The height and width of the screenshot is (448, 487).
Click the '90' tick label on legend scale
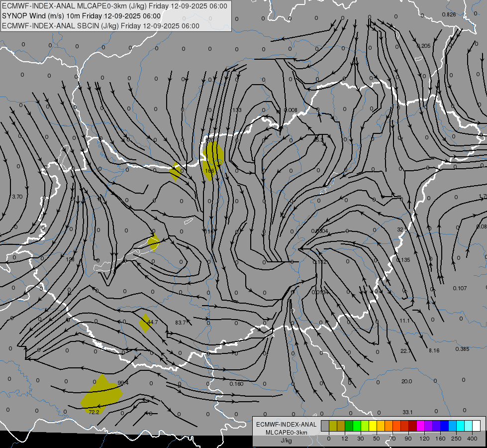[408, 439]
